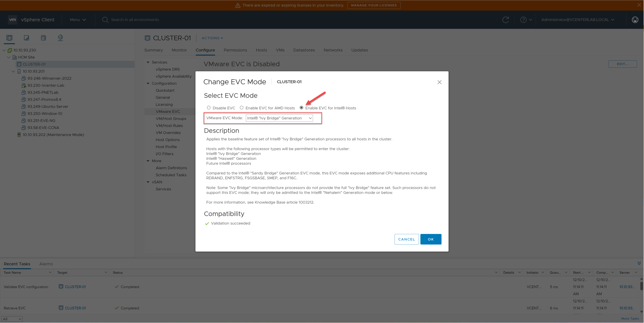The height and width of the screenshot is (323, 644).
Task: Select Enable EVC for Intel Hosts
Action: (301, 108)
